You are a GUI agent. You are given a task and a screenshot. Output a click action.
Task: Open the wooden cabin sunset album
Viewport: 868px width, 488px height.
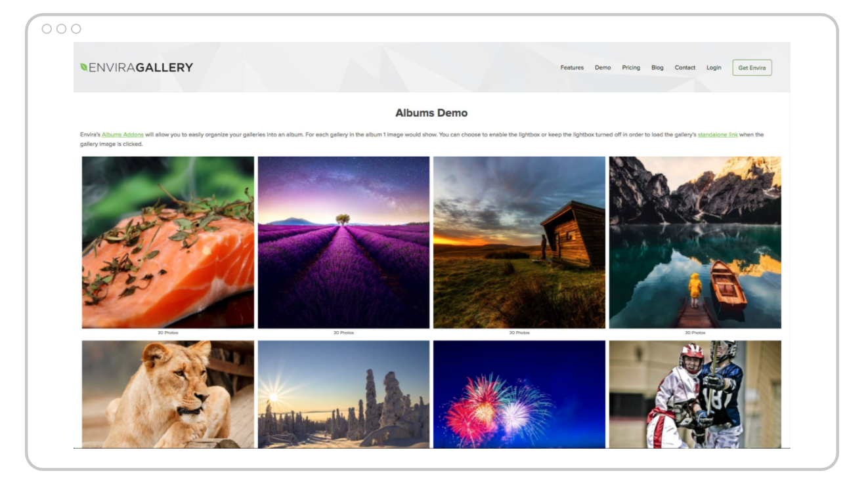(x=519, y=242)
